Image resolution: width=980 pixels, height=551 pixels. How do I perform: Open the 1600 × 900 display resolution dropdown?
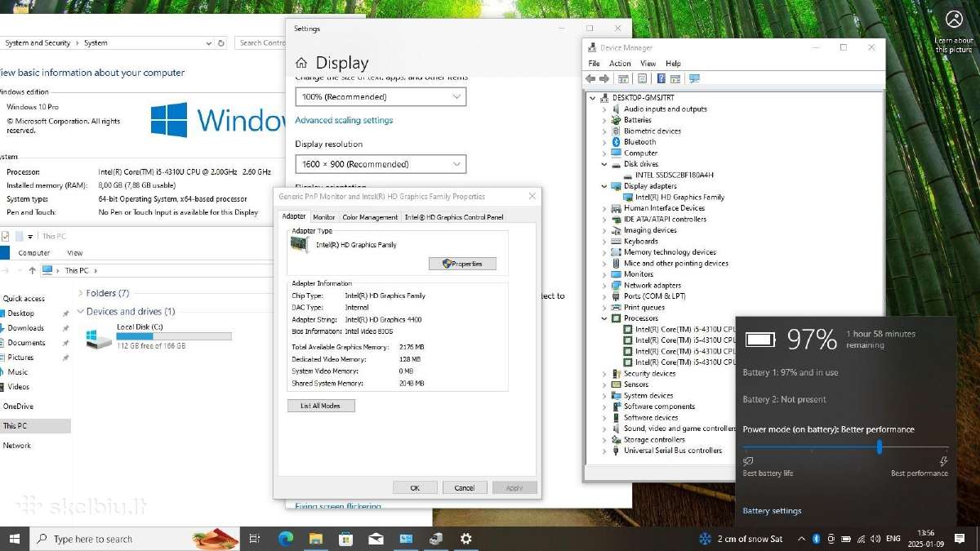(381, 164)
